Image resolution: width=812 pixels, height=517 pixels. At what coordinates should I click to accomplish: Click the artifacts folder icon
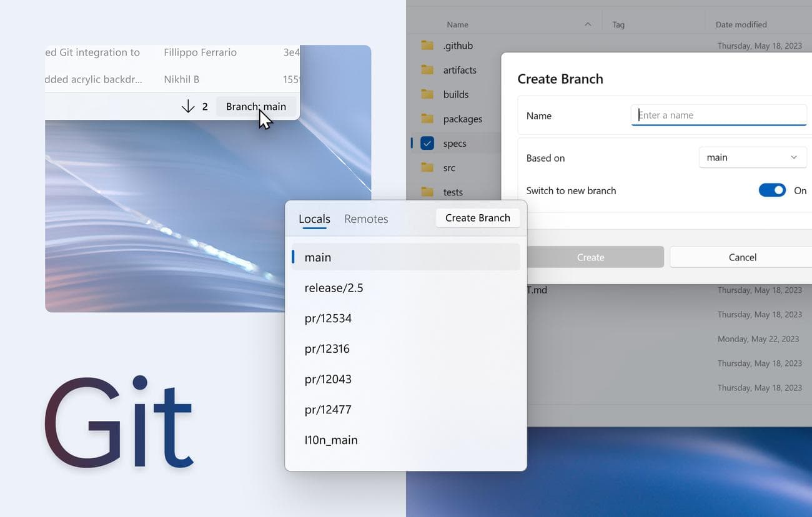[x=427, y=70]
